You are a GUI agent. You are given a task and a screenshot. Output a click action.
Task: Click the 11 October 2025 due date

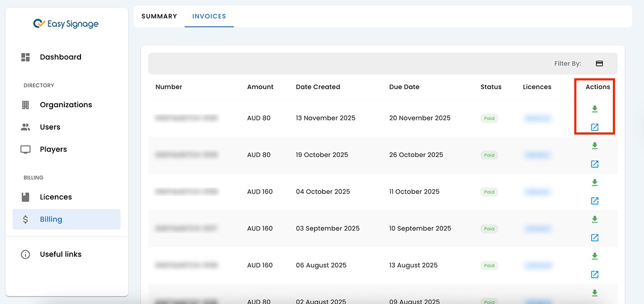[x=414, y=191]
